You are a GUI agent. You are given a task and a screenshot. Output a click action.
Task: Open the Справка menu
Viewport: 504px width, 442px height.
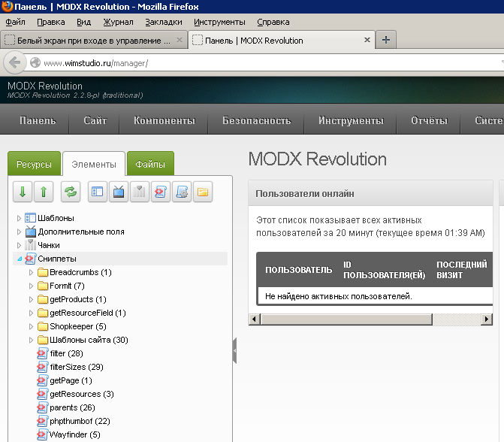tap(273, 22)
